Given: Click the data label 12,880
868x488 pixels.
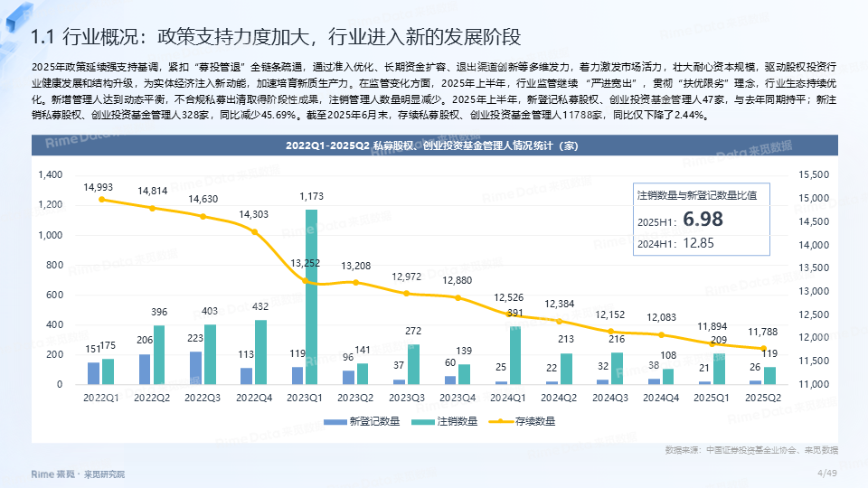Looking at the screenshot, I should [458, 280].
